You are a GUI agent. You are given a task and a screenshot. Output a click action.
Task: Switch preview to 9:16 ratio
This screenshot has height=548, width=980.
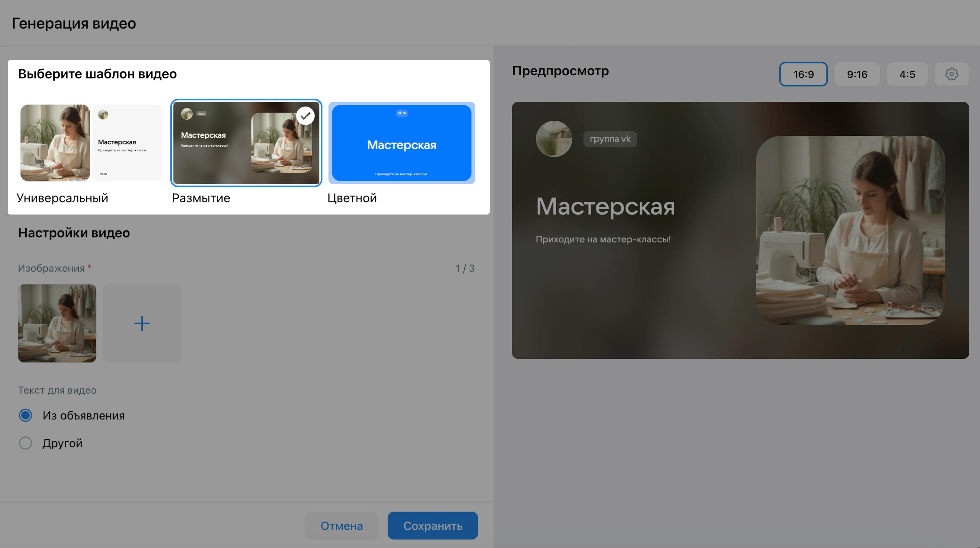click(857, 74)
